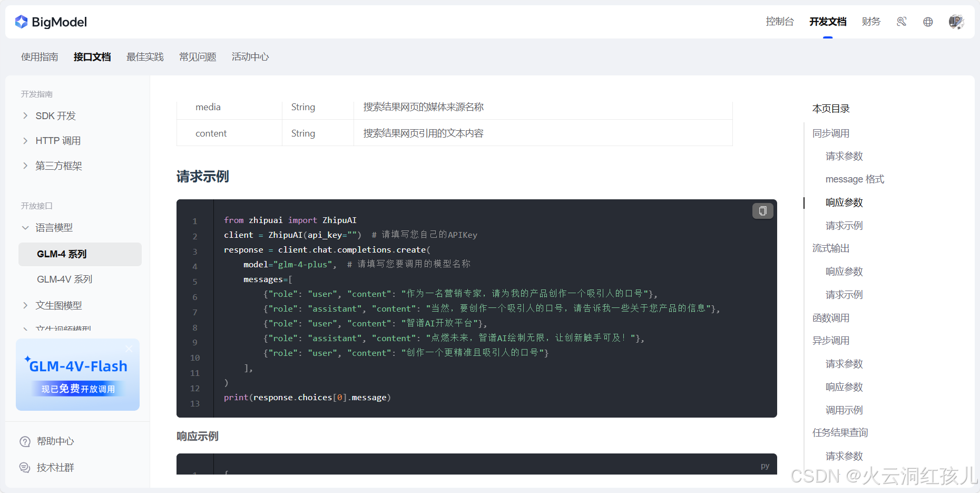The width and height of the screenshot is (980, 493).
Task: Open 帮助中心 link
Action: [x=55, y=441]
